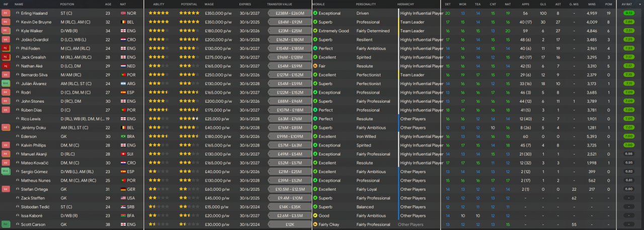Click Brazil flag in Ederson's row
Image resolution: width=644 pixels, height=230 pixels.
124,136
